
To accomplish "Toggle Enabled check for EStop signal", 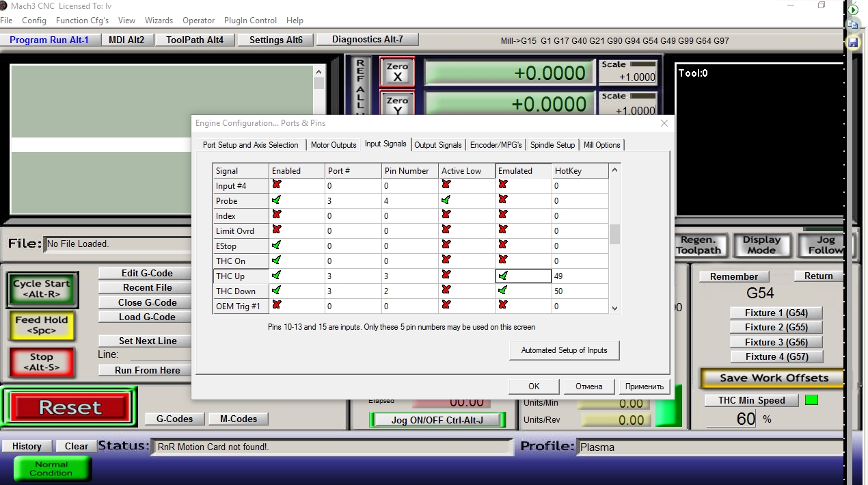I will point(276,245).
